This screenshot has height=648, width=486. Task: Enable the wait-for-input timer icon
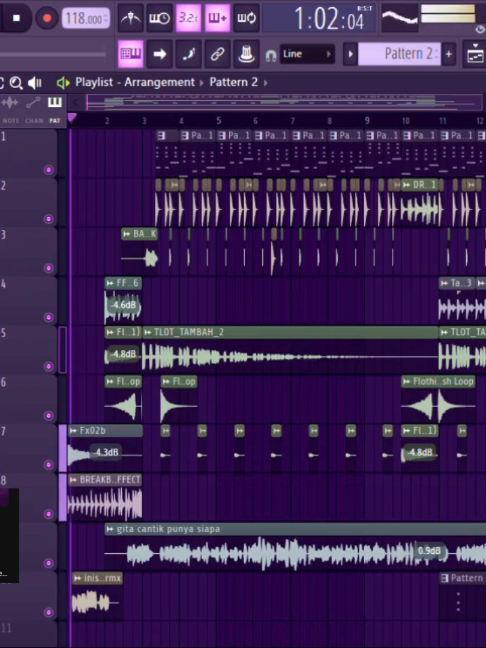pyautogui.click(x=160, y=18)
